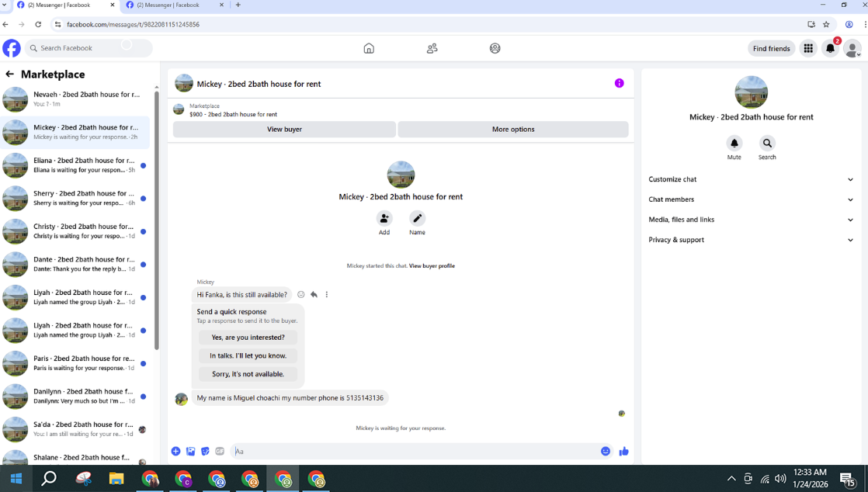This screenshot has height=492, width=868.
Task: Open the $900 2bed 2bath listing link
Action: [x=233, y=114]
